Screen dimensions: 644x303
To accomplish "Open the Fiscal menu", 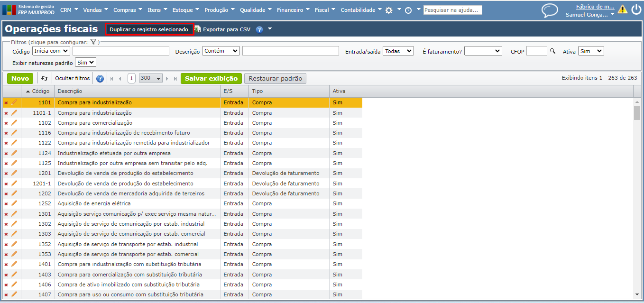I will (325, 10).
